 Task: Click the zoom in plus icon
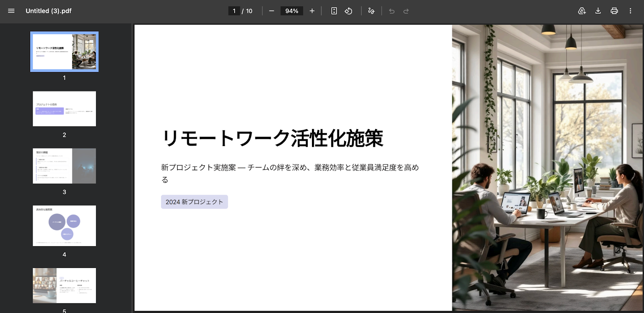click(x=312, y=11)
